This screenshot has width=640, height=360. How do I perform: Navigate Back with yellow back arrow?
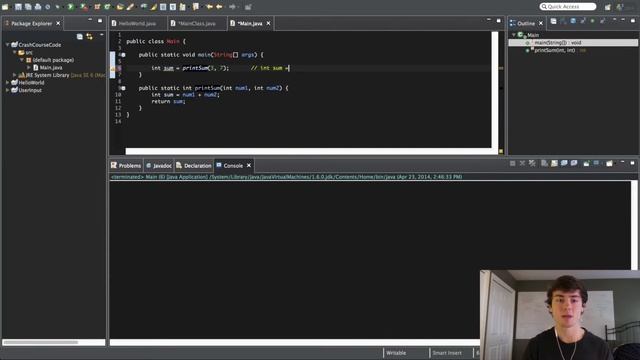coord(219,7)
